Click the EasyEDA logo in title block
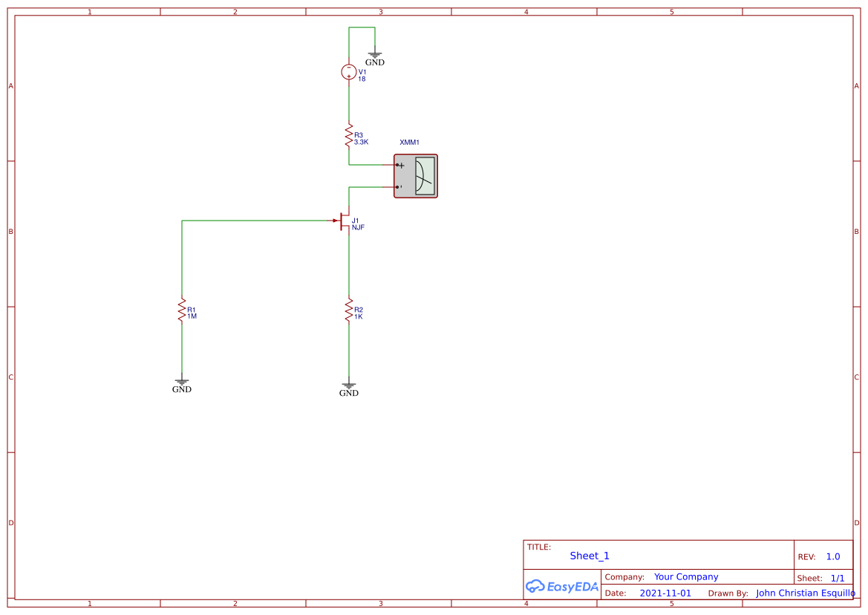Image resolution: width=868 pixels, height=615 pixels. click(562, 586)
